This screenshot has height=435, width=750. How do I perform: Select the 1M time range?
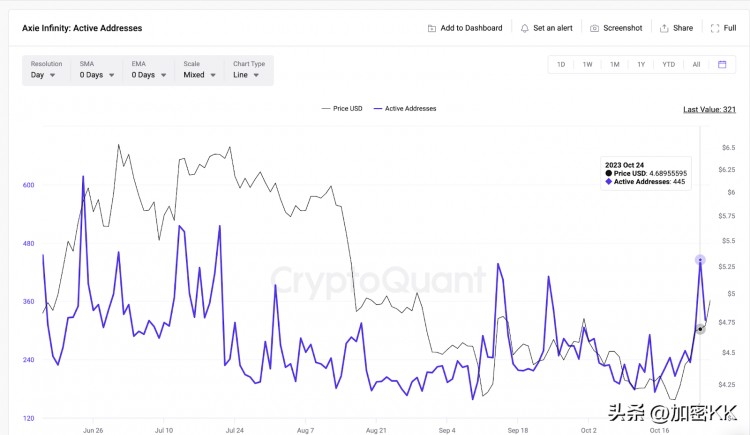pos(615,64)
